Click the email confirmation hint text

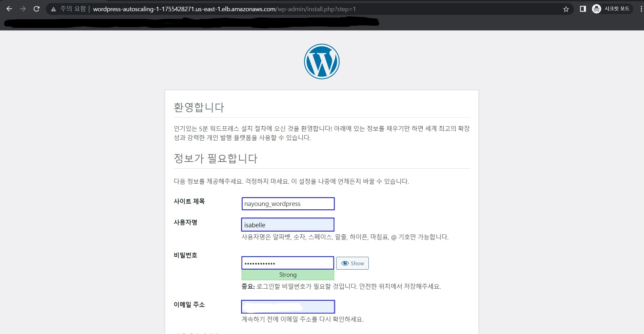pyautogui.click(x=302, y=319)
